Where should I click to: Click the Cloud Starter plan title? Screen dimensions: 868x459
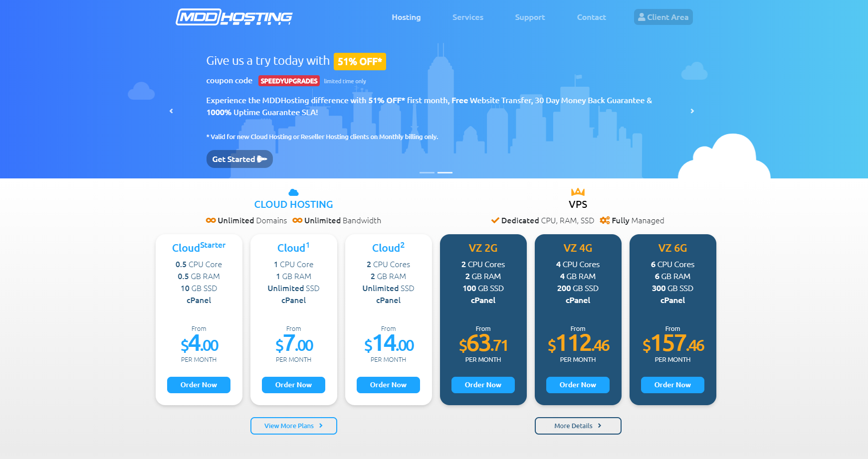199,247
